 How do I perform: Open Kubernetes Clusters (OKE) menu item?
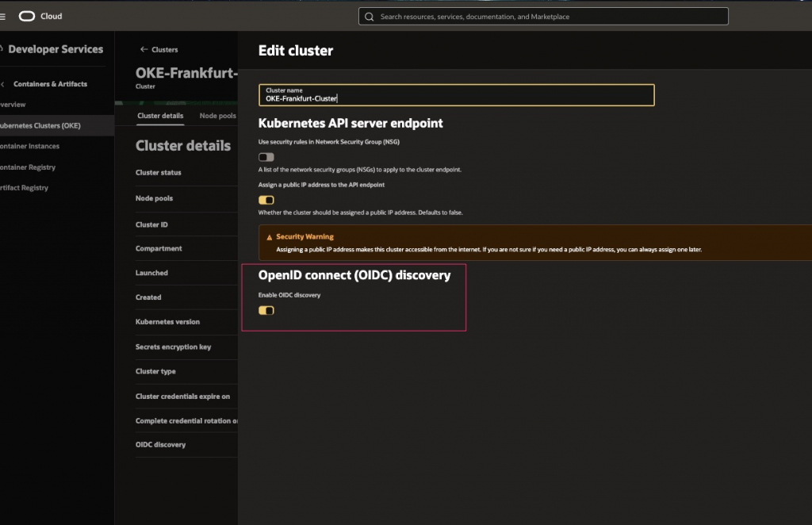(x=57, y=125)
